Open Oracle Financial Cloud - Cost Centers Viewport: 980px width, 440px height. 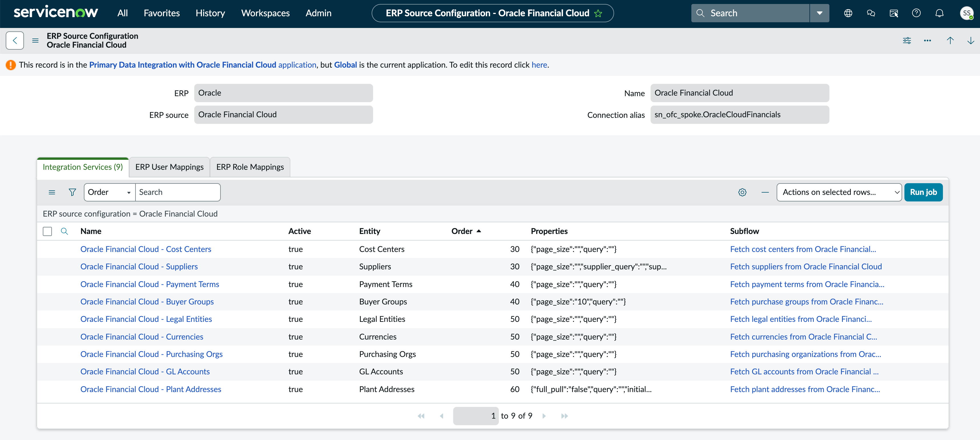146,249
